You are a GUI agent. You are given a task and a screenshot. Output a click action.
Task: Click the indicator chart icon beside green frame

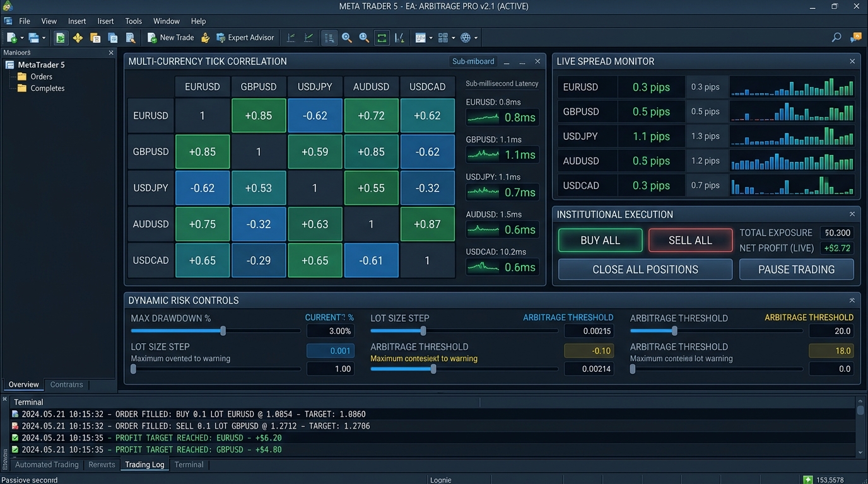click(x=400, y=38)
